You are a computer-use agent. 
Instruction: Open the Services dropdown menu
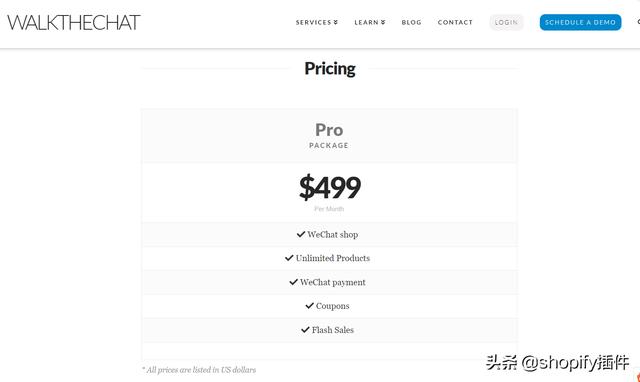pos(317,22)
